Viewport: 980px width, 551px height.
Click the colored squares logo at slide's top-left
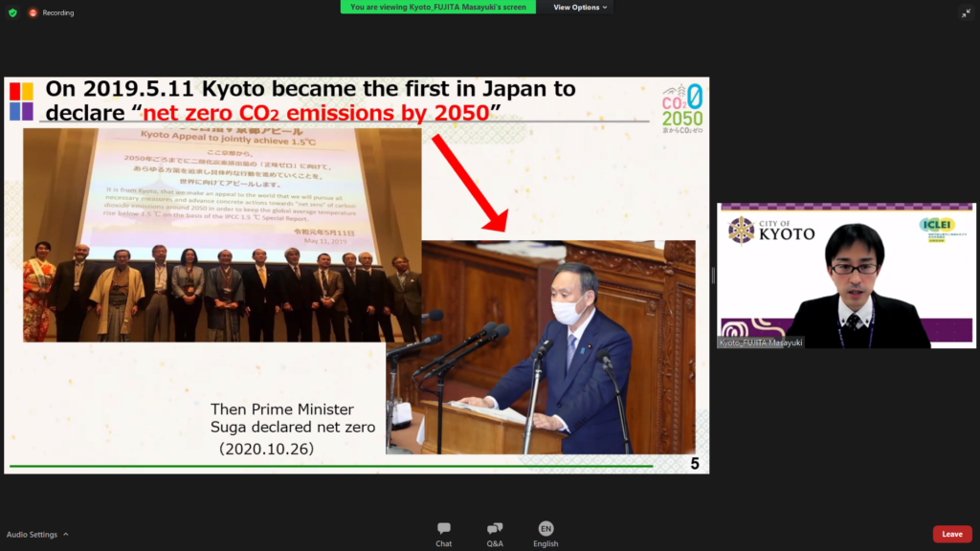[x=22, y=101]
